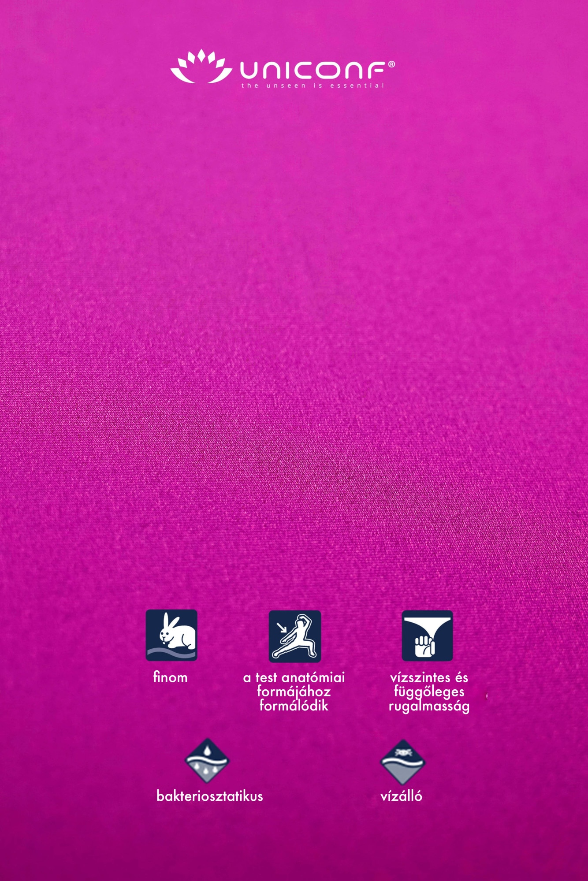Select the 'vízálló' label
The width and height of the screenshot is (588, 881).
[401, 796]
